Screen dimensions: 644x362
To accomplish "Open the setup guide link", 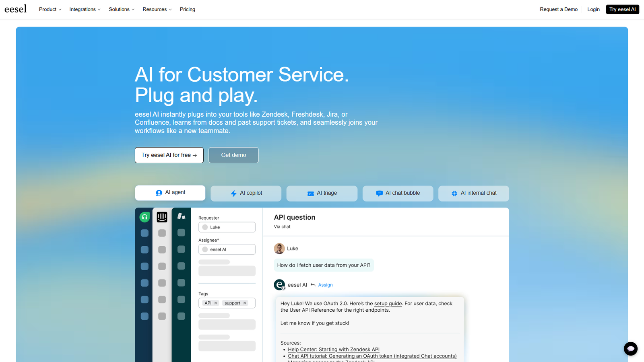I will pyautogui.click(x=388, y=304).
